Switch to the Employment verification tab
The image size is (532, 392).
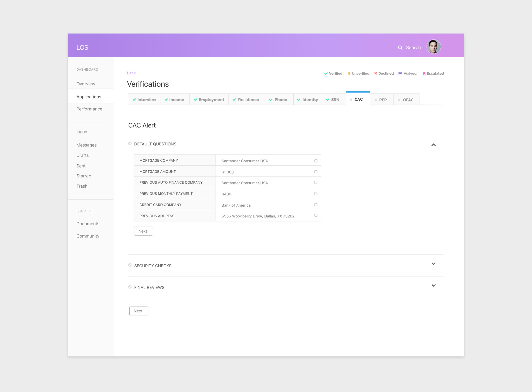pyautogui.click(x=209, y=100)
